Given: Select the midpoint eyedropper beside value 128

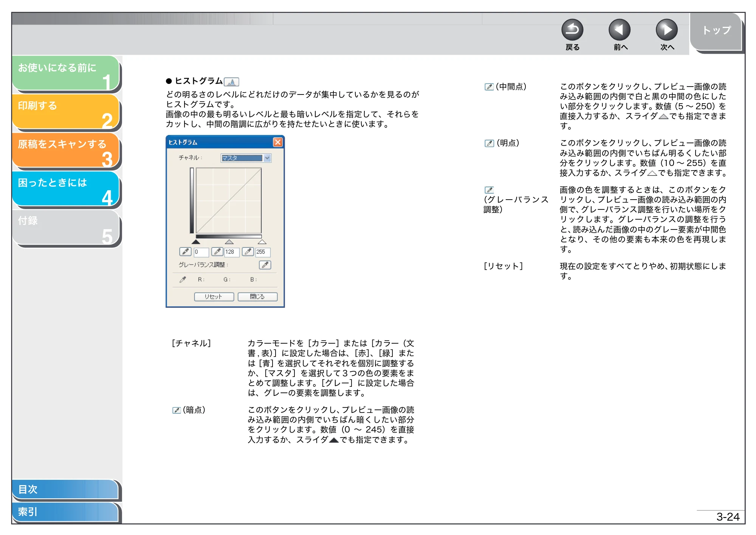Looking at the screenshot, I should click(217, 251).
